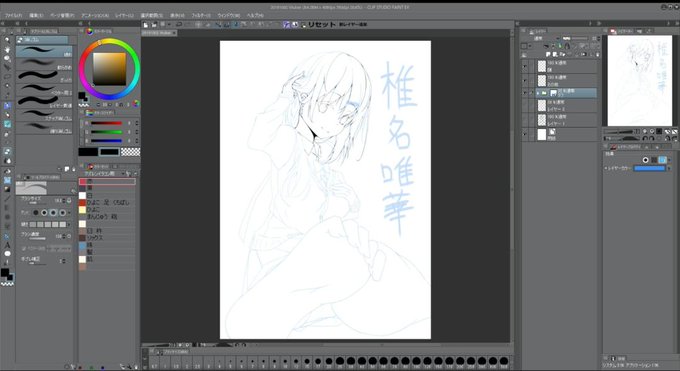The height and width of the screenshot is (371, 680).
Task: Toggle visibility of the selected folder layer
Action: (x=525, y=93)
